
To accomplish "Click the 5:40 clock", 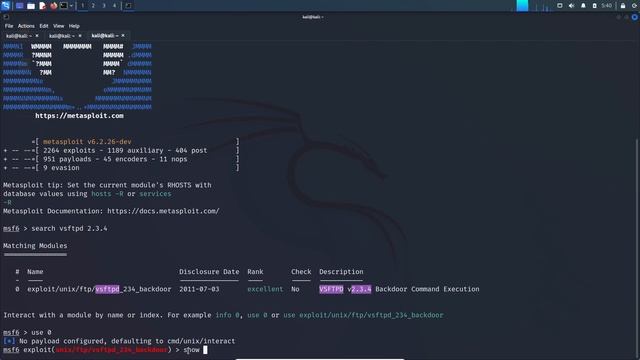I will [x=607, y=6].
